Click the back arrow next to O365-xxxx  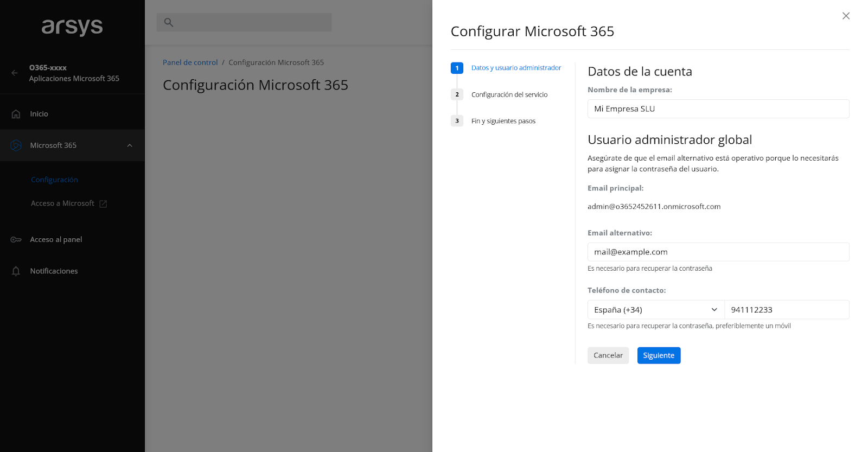15,73
